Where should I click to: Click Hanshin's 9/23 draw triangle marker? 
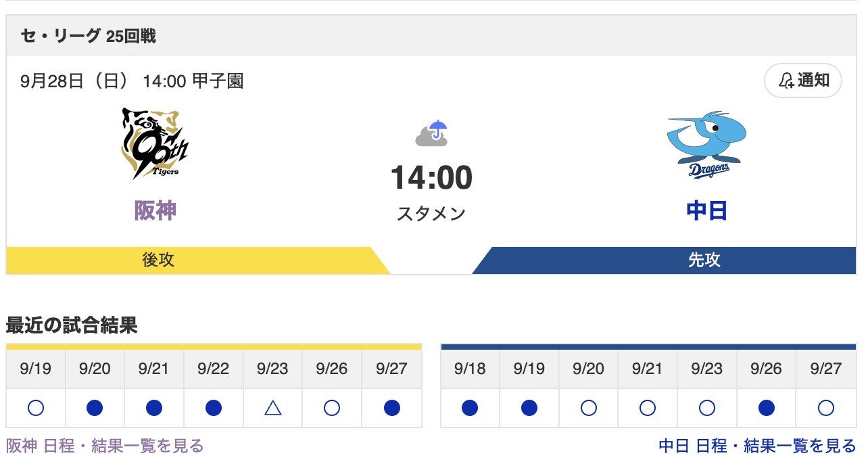(272, 408)
